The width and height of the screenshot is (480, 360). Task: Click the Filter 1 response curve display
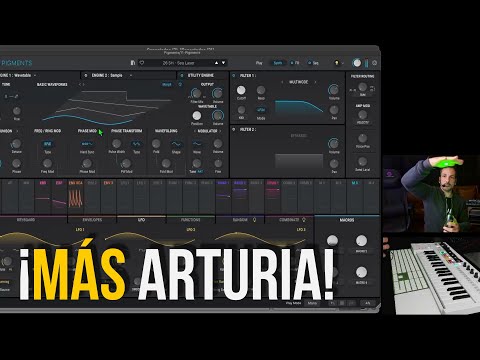pos(299,107)
